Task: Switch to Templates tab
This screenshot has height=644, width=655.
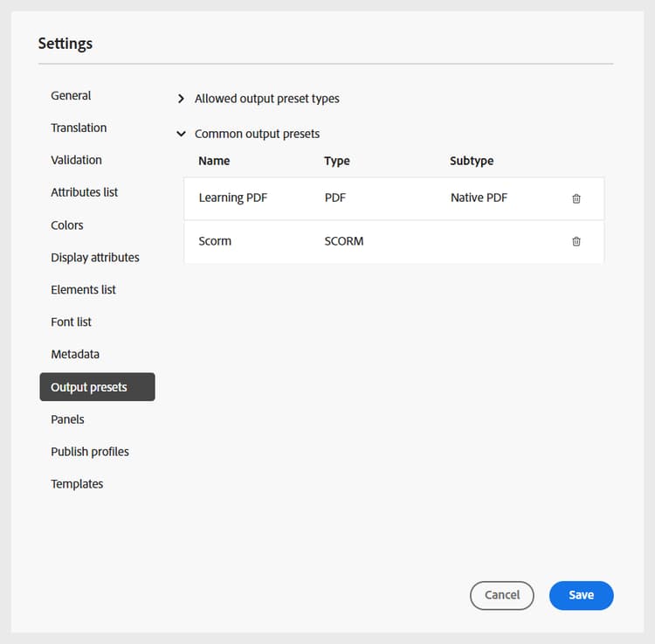Action: point(77,484)
